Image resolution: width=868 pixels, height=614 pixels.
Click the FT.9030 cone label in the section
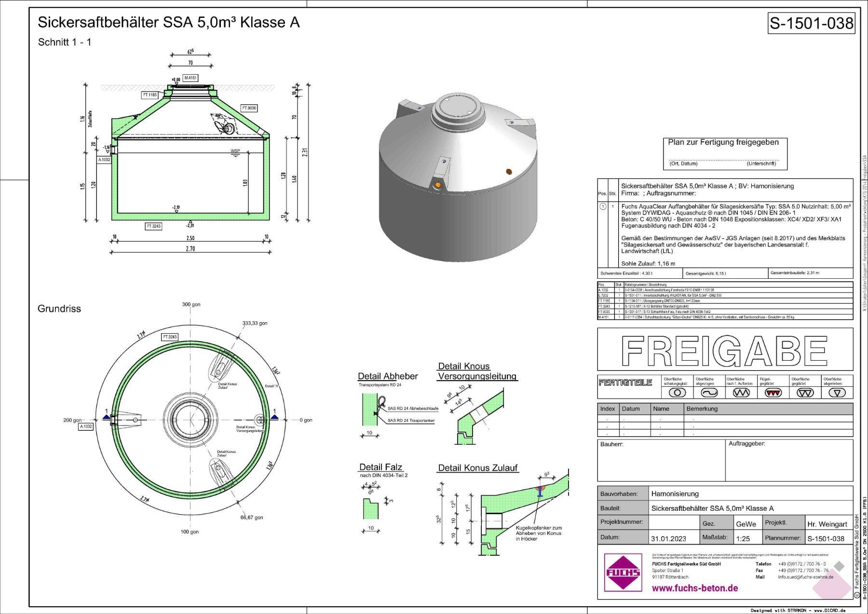click(249, 108)
